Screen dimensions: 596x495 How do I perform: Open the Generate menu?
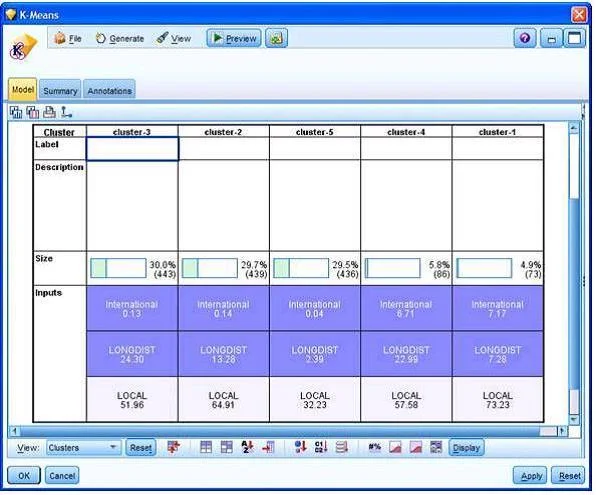click(120, 38)
